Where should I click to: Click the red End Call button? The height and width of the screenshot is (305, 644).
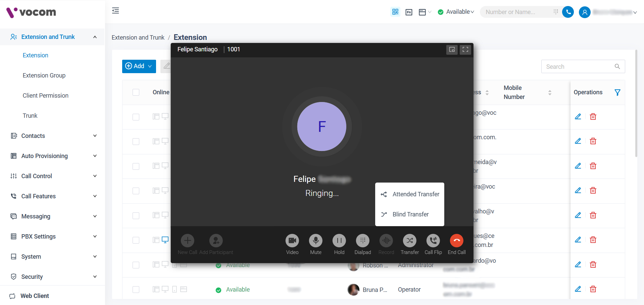(456, 241)
